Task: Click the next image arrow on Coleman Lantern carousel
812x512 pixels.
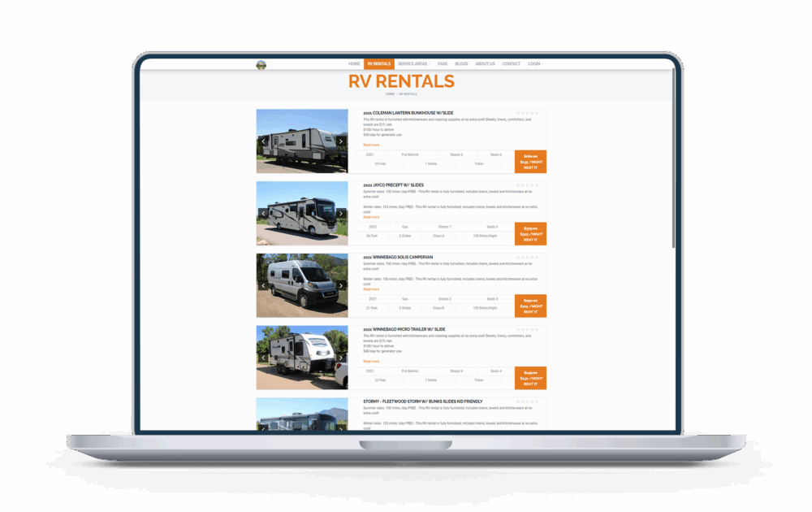Action: tap(341, 142)
